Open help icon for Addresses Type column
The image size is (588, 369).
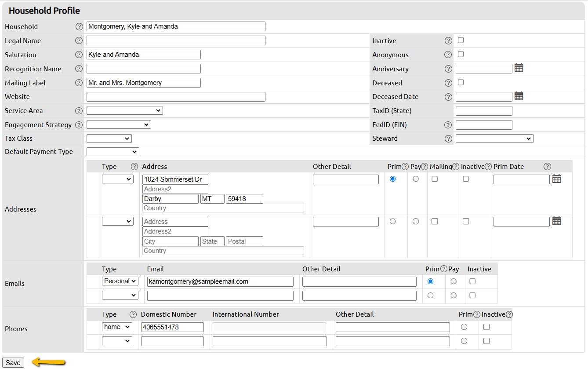click(x=134, y=166)
